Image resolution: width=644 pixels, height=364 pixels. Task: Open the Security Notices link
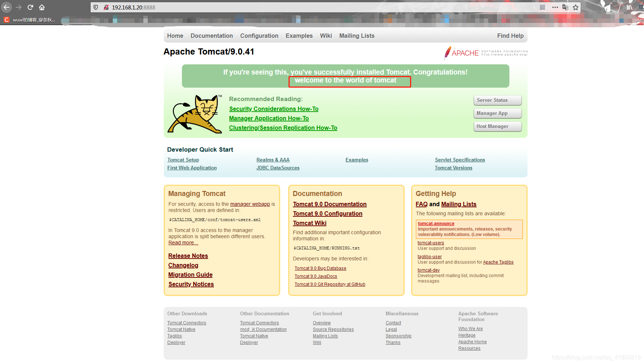pos(191,284)
